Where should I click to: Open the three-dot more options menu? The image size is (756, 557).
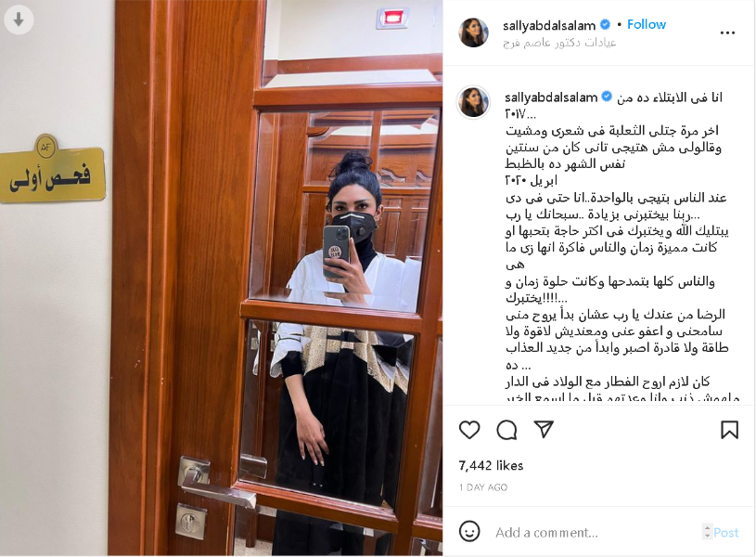[x=727, y=32]
